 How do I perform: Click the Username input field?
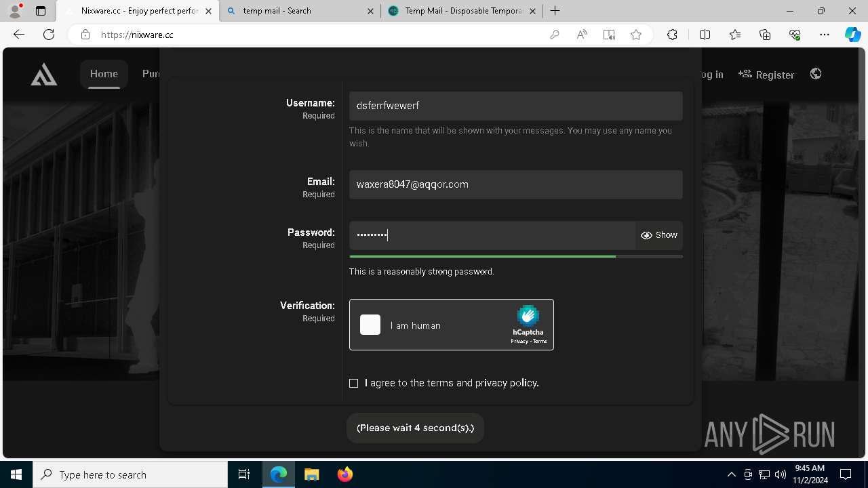pos(515,106)
